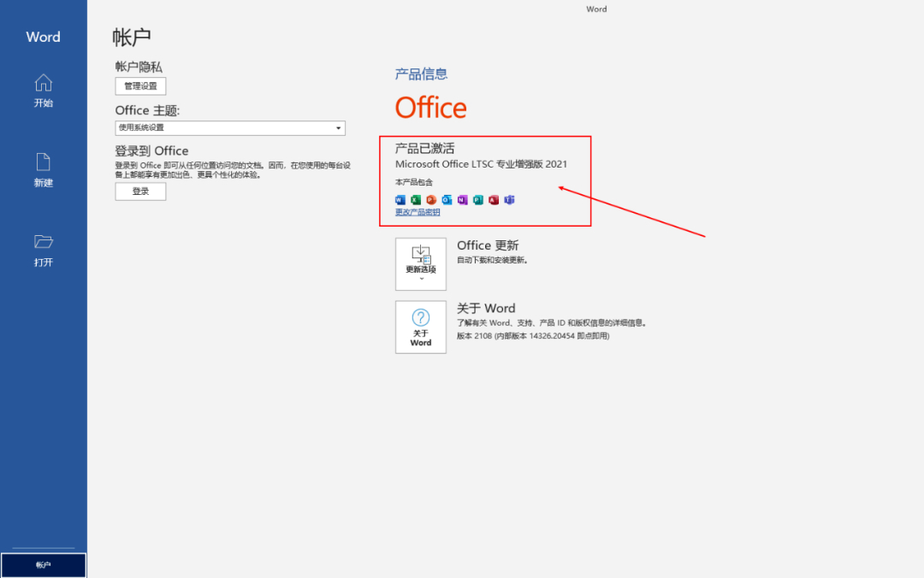924x578 pixels.
Task: Click the 版本 2108 version text
Action: 533,336
